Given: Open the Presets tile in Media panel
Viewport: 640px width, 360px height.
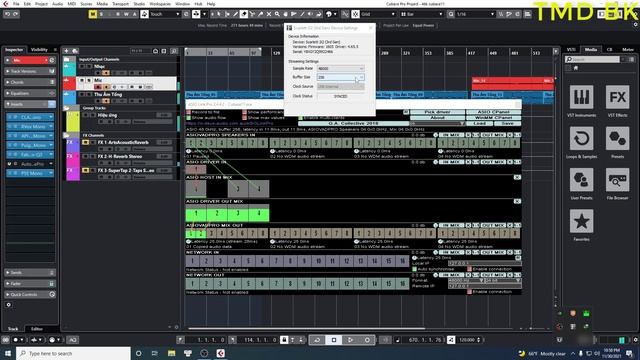Looking at the screenshot, I should [x=617, y=138].
